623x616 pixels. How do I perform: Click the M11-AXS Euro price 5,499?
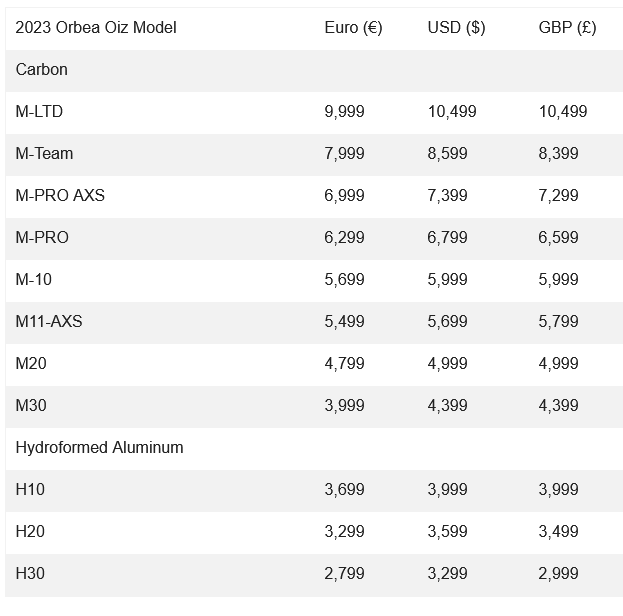tap(344, 322)
